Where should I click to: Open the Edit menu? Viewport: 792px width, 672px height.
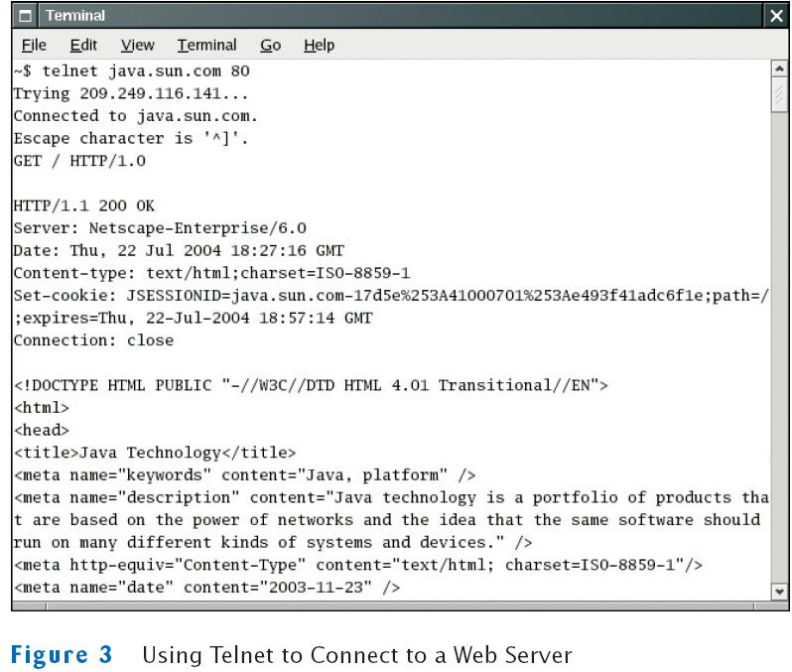pos(83,46)
